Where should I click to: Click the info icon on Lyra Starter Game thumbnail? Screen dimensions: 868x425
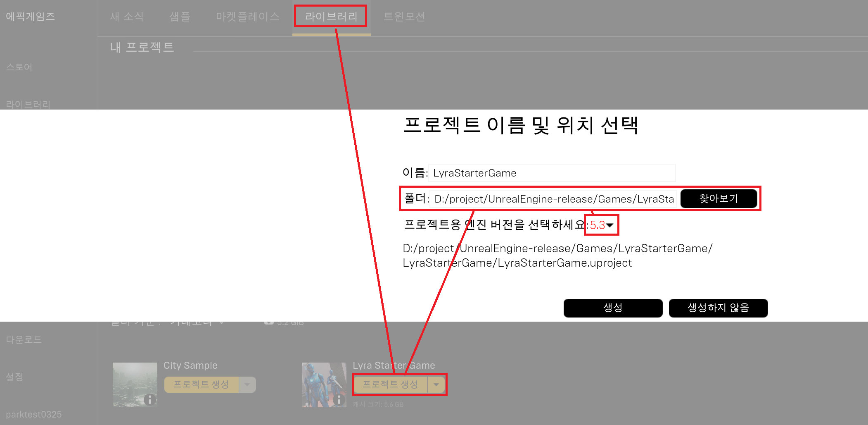tap(339, 399)
